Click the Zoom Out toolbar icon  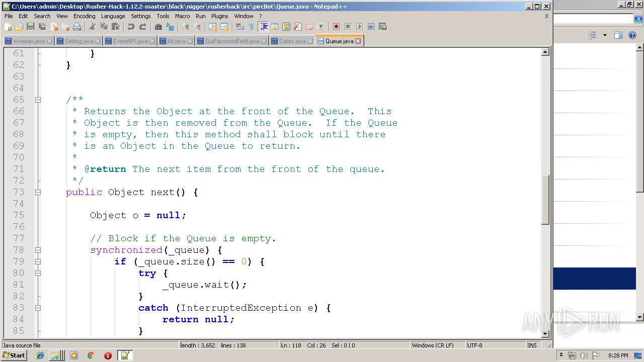197,27
